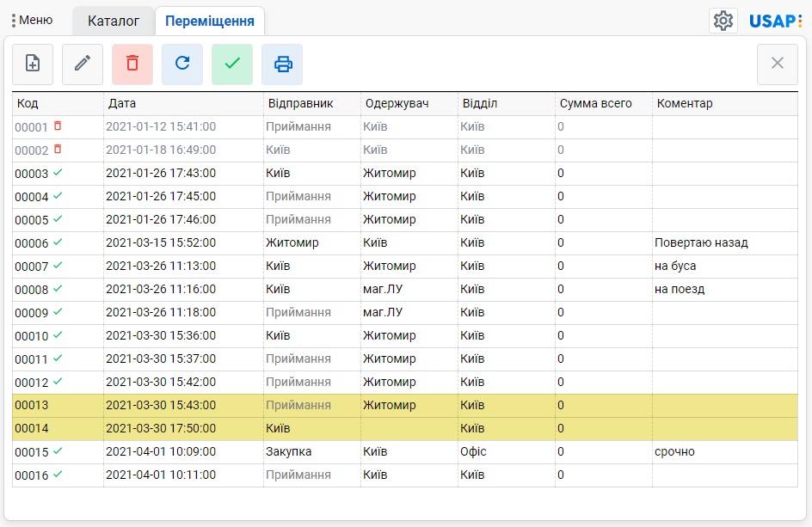Click the deleted trash mark on row 00002

pyautogui.click(x=58, y=149)
